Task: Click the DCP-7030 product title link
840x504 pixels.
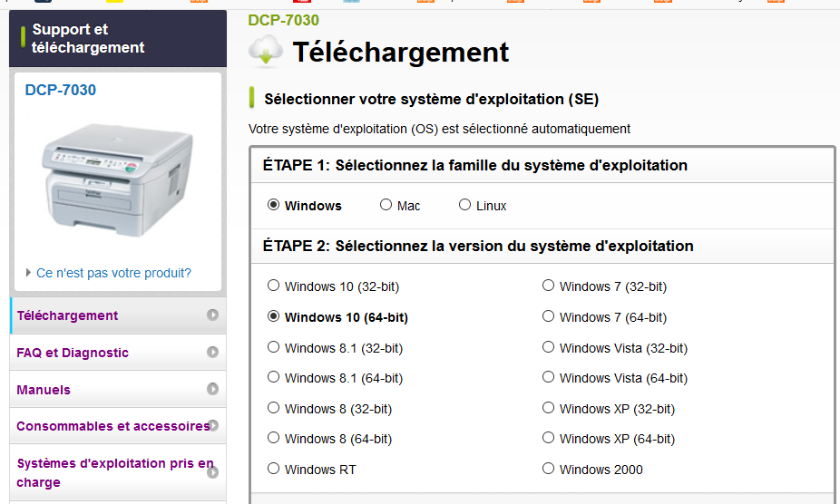Action: (61, 90)
